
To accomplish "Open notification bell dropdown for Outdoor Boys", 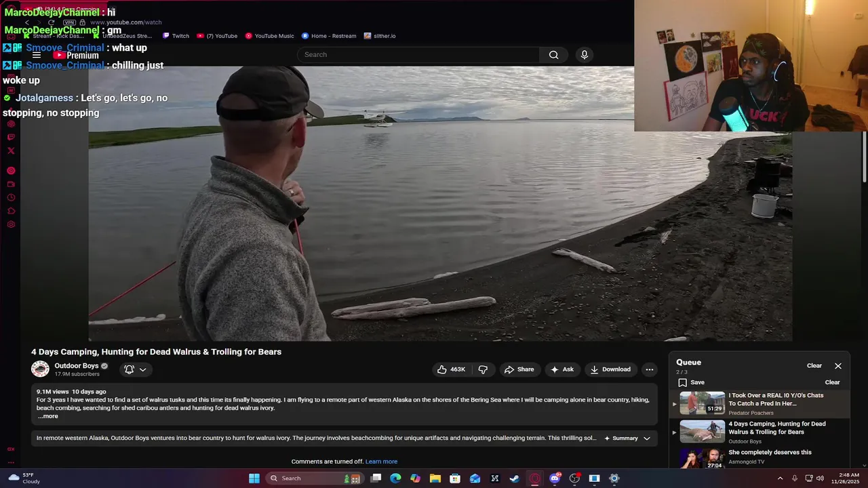I will pyautogui.click(x=136, y=369).
